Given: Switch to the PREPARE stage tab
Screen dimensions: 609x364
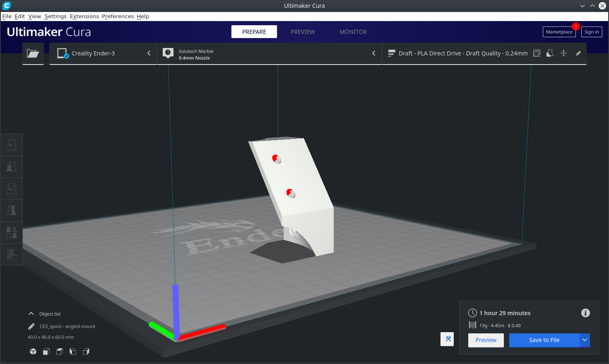Looking at the screenshot, I should pyautogui.click(x=254, y=32).
